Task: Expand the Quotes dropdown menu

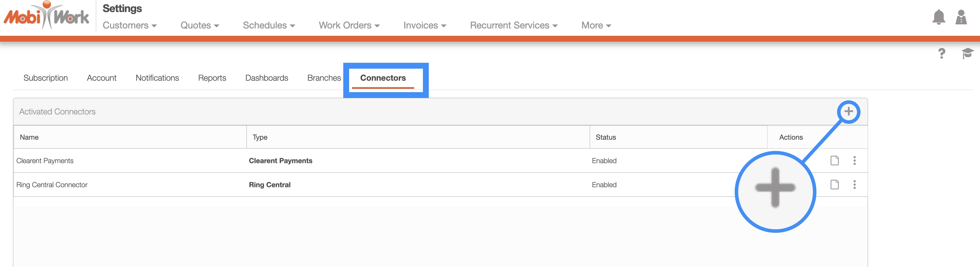Action: coord(199,26)
